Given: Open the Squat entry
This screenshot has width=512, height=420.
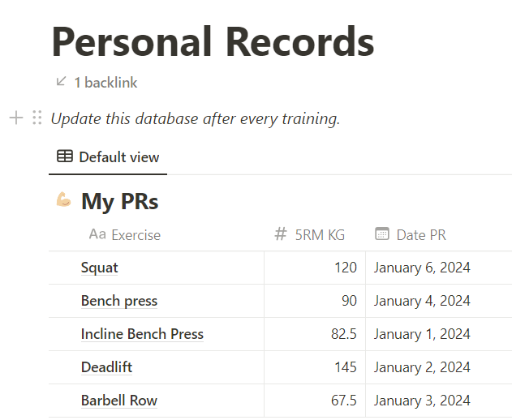Looking at the screenshot, I should point(99,268).
